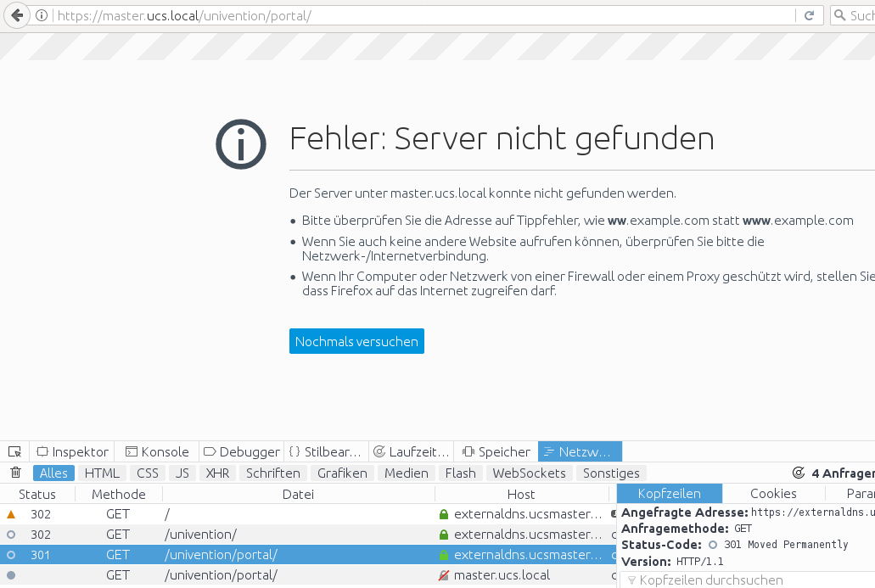Open the Cookies tab in request details
Viewport: 875px width, 588px height.
pos(773,493)
